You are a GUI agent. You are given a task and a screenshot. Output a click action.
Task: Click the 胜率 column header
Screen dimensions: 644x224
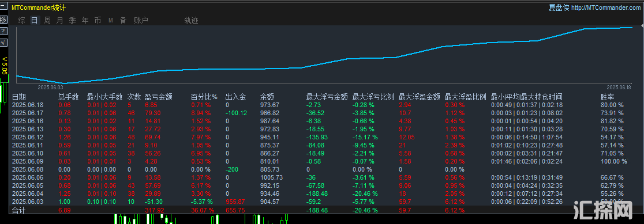click(x=608, y=97)
